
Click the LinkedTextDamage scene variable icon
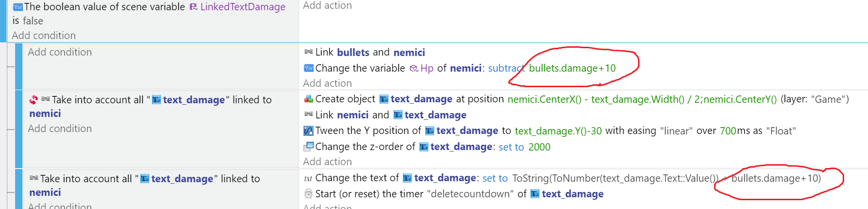[193, 7]
